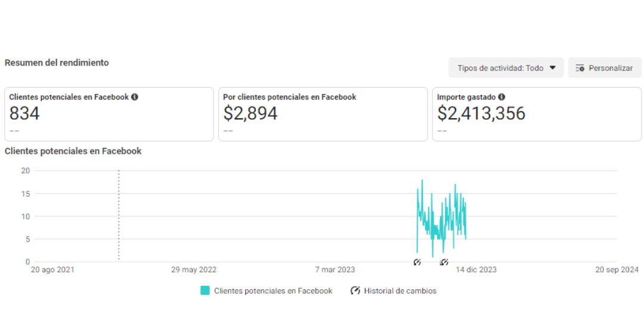
Task: Select the Por clientes potenciales en Facebook card
Action: 323,114
